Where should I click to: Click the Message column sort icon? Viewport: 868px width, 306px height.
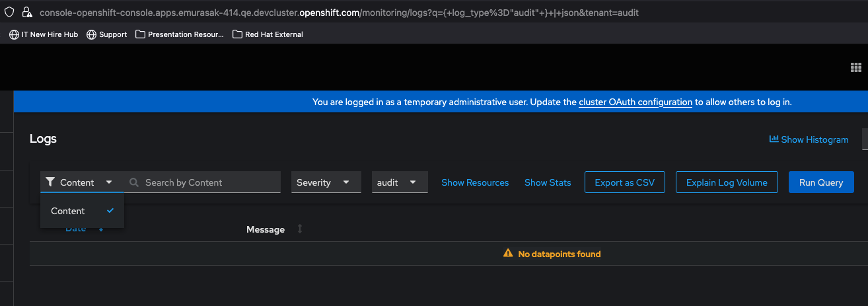[300, 229]
